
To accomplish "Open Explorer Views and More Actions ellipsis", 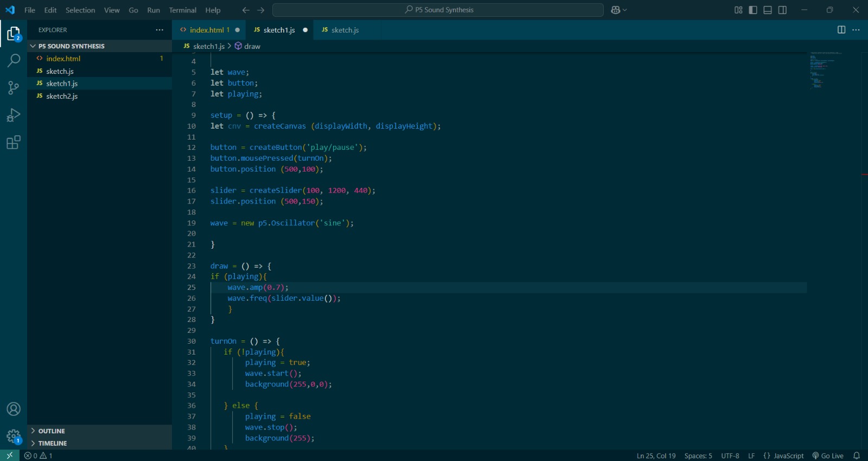I will click(x=159, y=30).
